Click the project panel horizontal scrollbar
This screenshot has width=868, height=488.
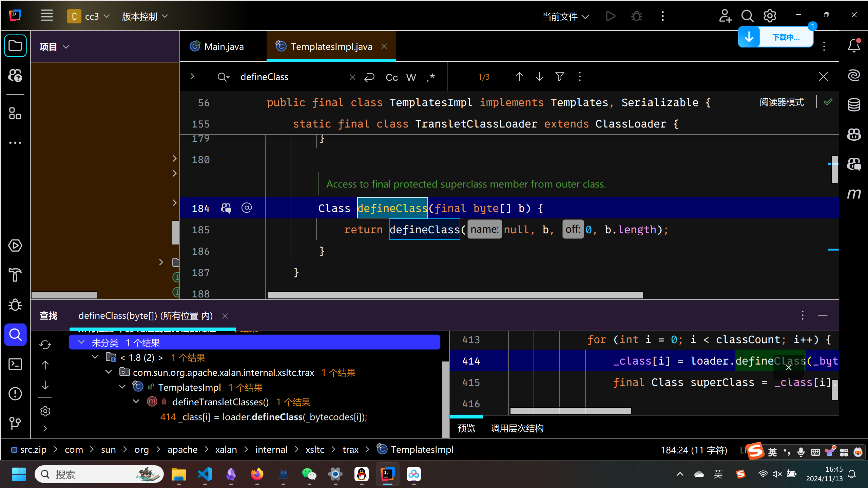pos(64,295)
